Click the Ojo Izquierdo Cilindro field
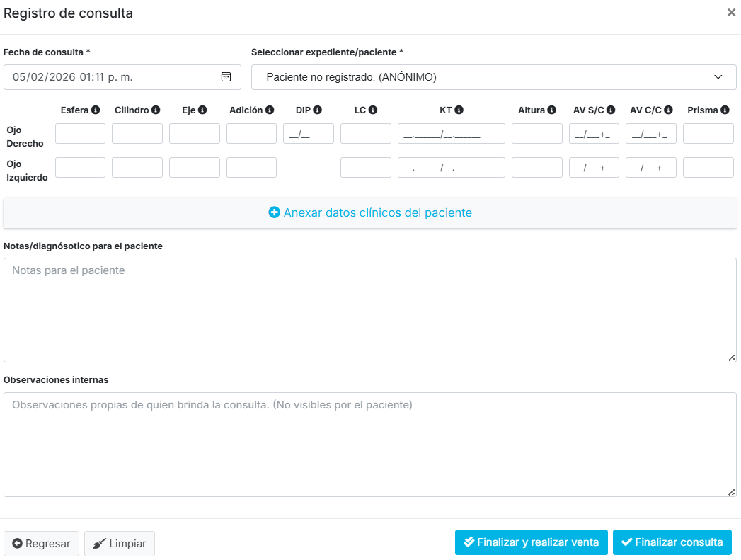 coord(137,168)
